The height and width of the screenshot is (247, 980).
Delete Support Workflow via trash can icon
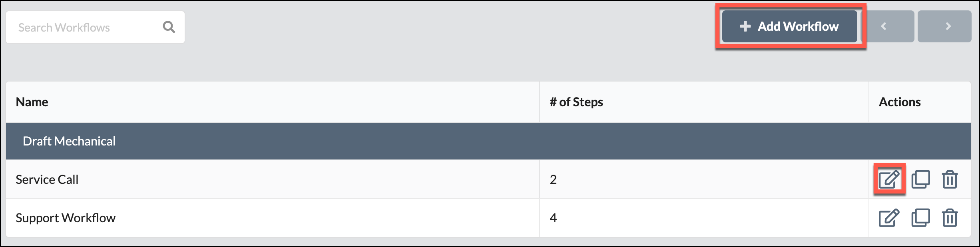(x=950, y=218)
